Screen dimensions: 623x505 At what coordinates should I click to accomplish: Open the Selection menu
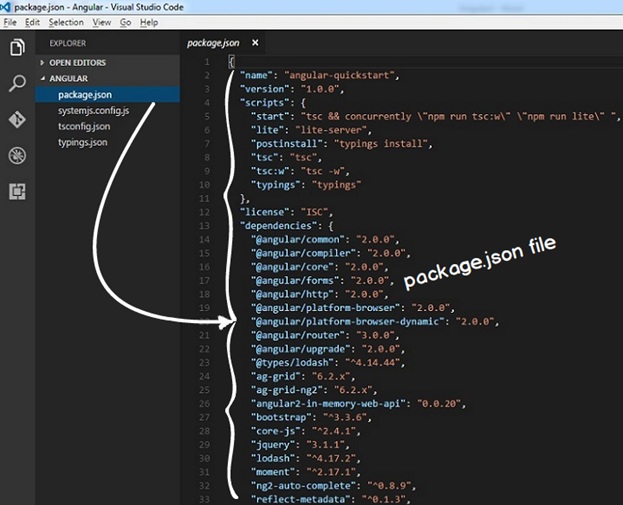coord(66,22)
